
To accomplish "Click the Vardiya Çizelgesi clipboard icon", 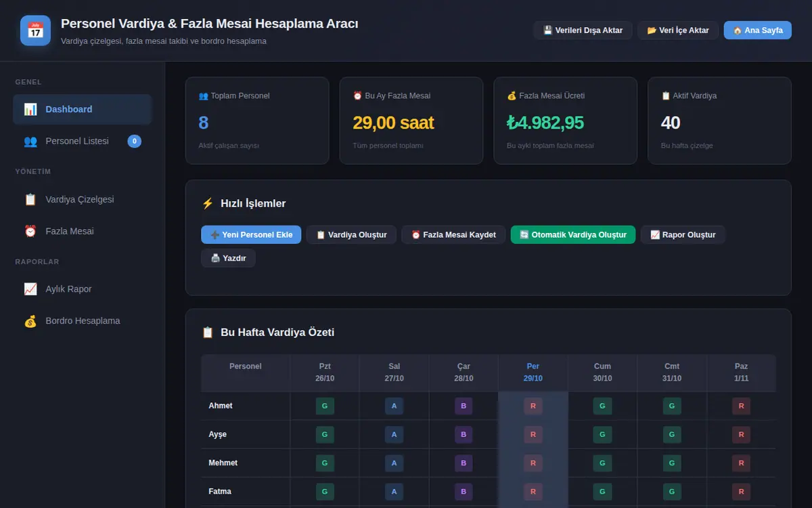I will coord(30,199).
